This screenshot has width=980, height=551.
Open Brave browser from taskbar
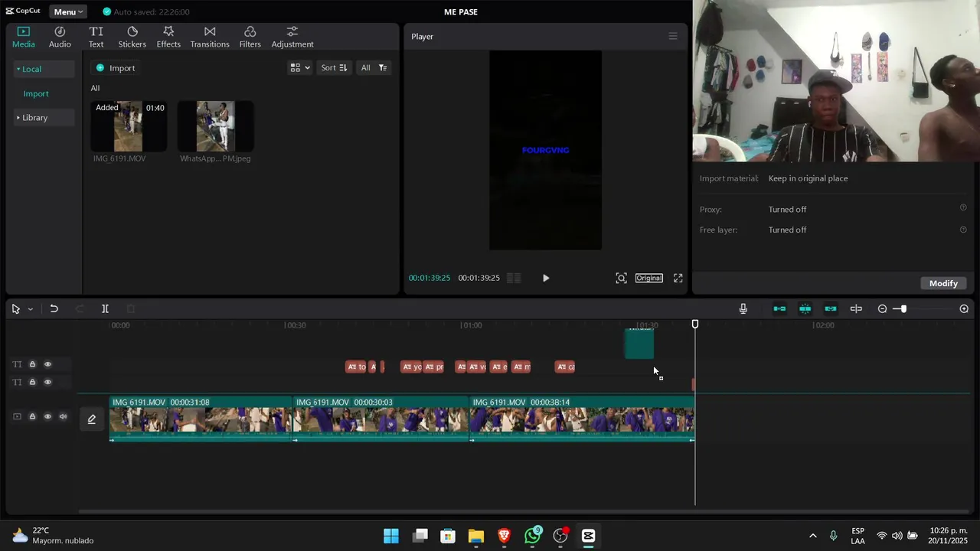504,536
